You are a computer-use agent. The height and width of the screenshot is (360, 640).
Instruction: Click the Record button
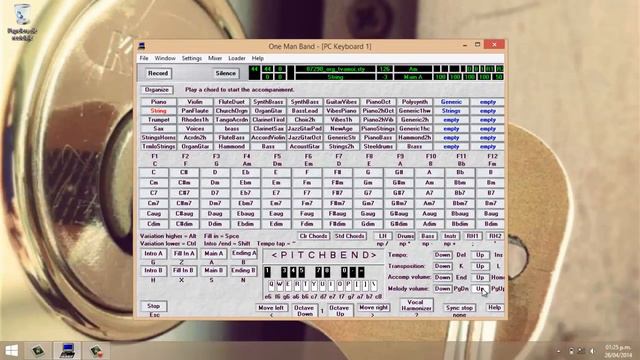pos(158,73)
